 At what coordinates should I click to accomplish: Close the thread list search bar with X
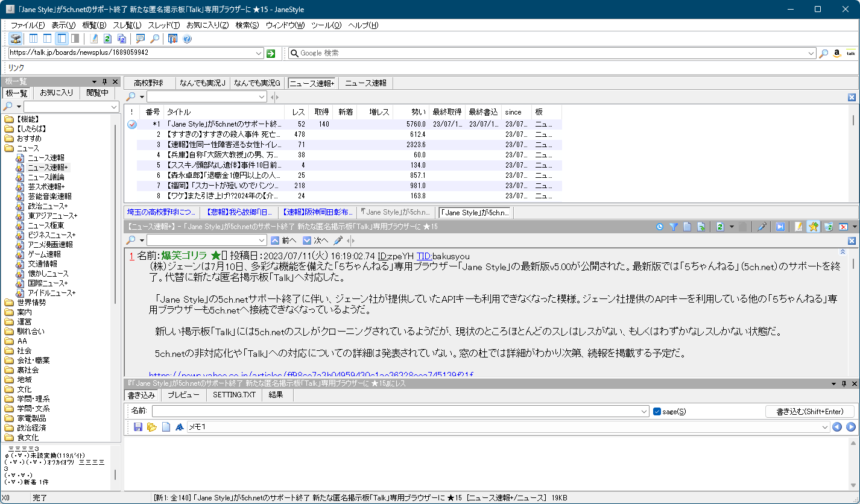click(852, 97)
